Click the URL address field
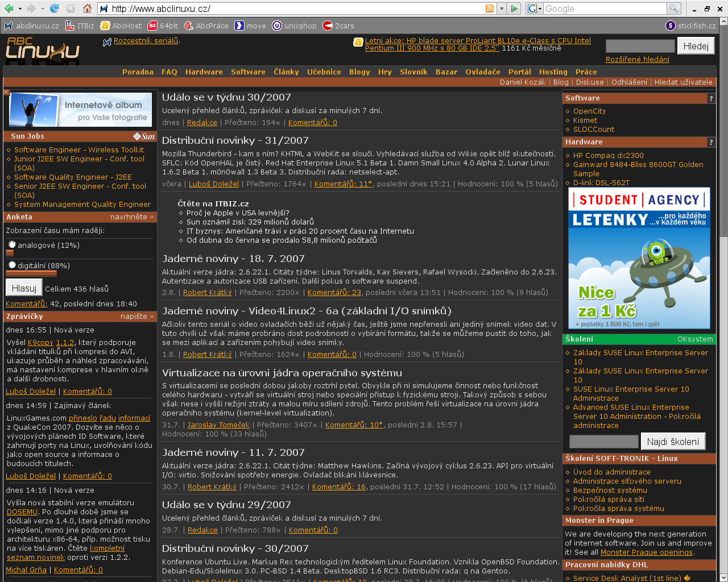This screenshot has height=582, width=728. [296, 9]
